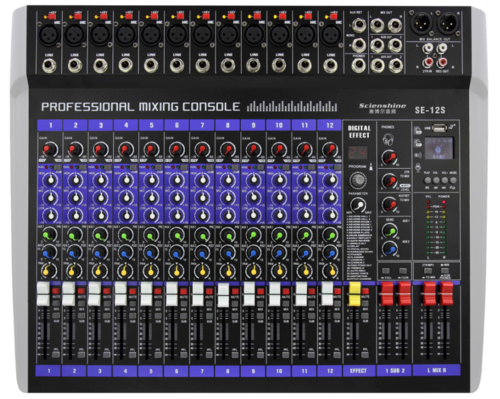Viewport: 500px width, 399px height.
Task: Click the media player LCD display
Action: 439,148
